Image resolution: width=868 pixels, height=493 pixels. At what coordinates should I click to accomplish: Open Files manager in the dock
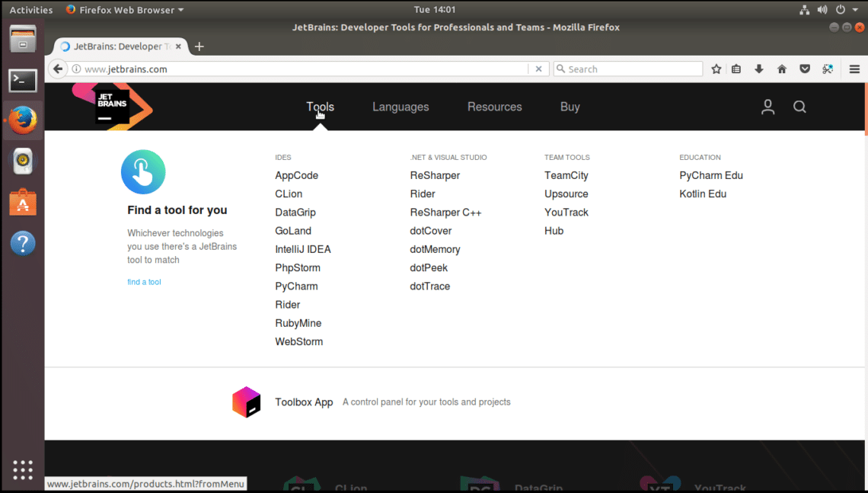[x=23, y=40]
